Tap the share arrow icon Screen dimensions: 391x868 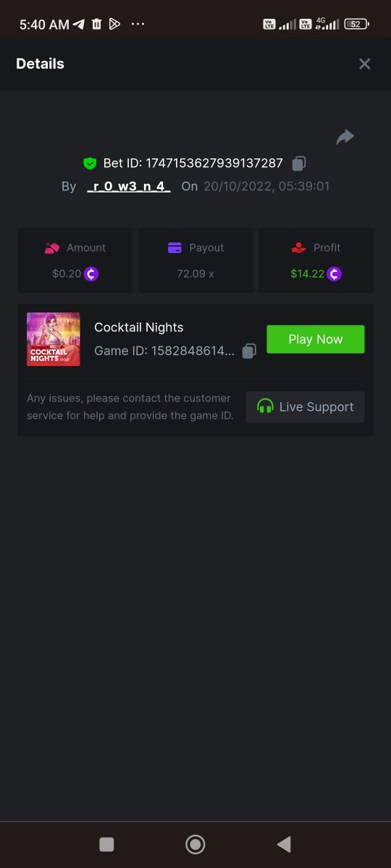point(345,136)
